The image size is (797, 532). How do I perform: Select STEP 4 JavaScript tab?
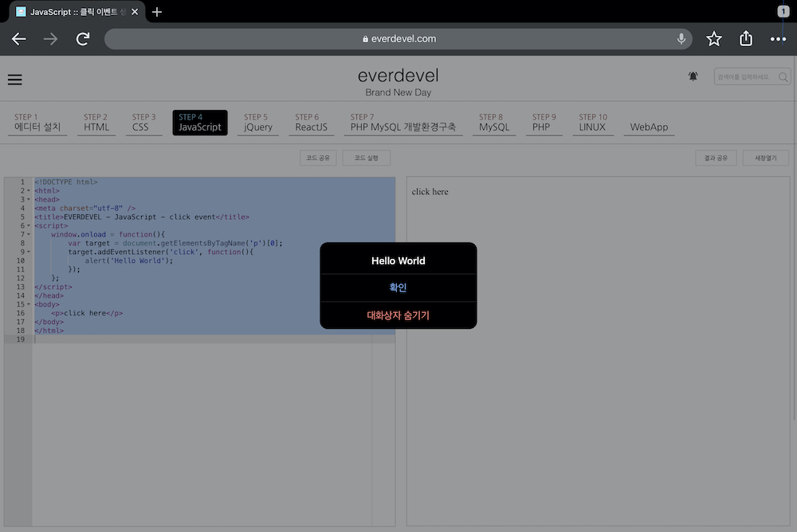pos(200,123)
